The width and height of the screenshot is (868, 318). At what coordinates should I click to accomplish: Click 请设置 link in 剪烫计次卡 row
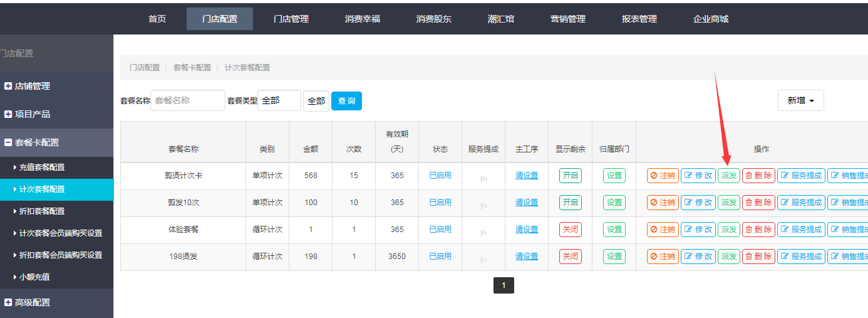click(x=527, y=176)
